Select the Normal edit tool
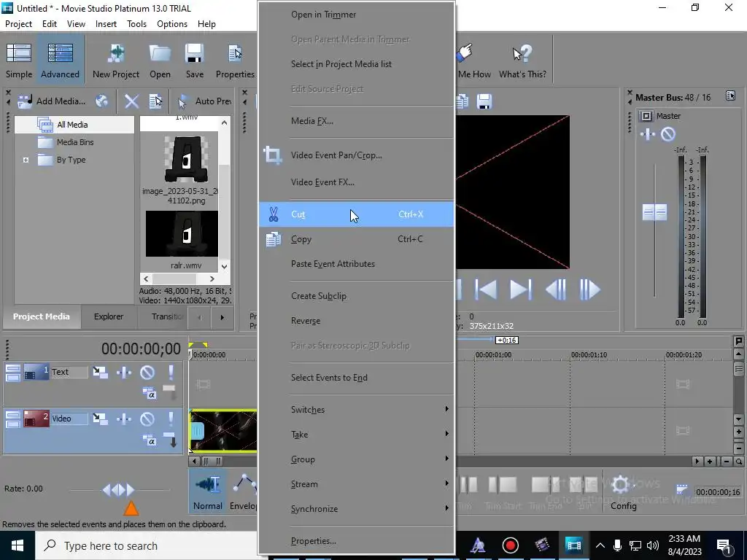Viewport: 747px width, 560px height. (x=208, y=491)
